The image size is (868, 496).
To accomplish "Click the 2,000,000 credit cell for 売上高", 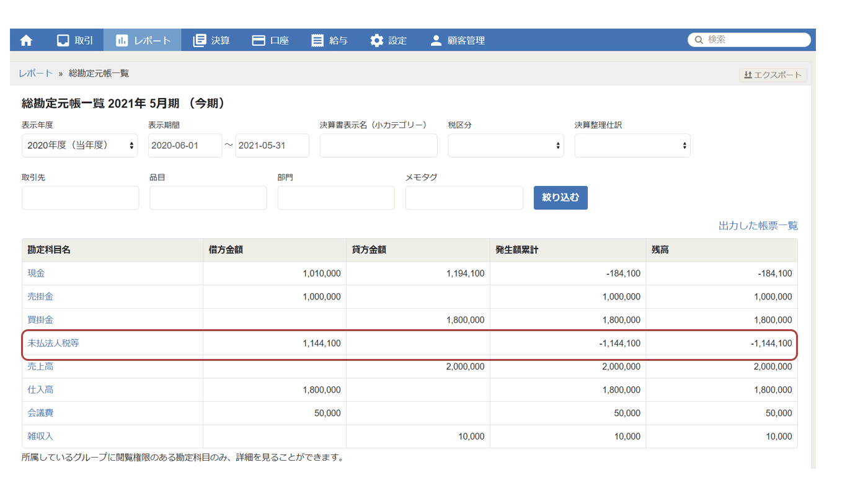I will click(418, 366).
